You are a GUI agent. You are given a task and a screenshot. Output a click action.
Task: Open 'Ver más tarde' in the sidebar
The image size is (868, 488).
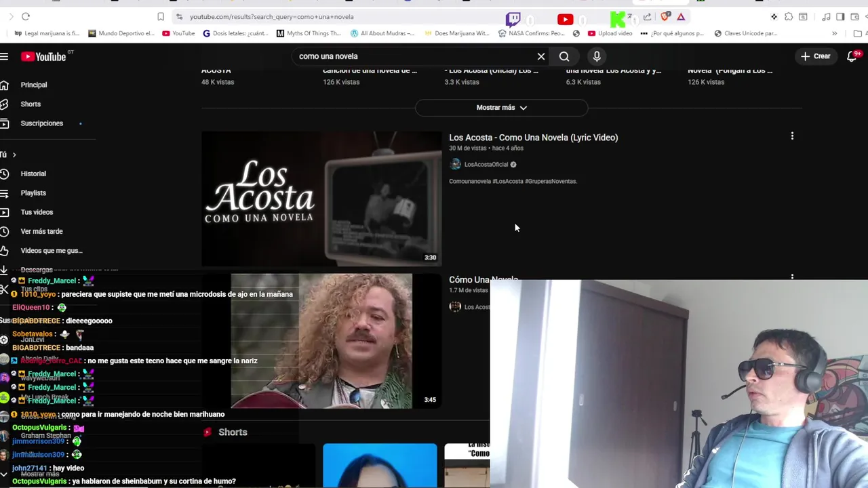point(41,231)
